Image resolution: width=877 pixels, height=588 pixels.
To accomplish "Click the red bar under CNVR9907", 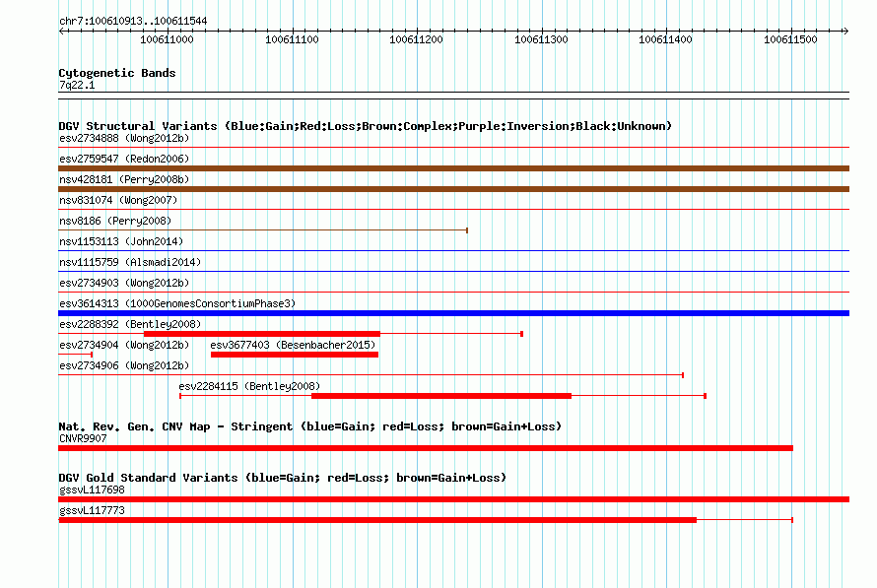I will click(426, 448).
